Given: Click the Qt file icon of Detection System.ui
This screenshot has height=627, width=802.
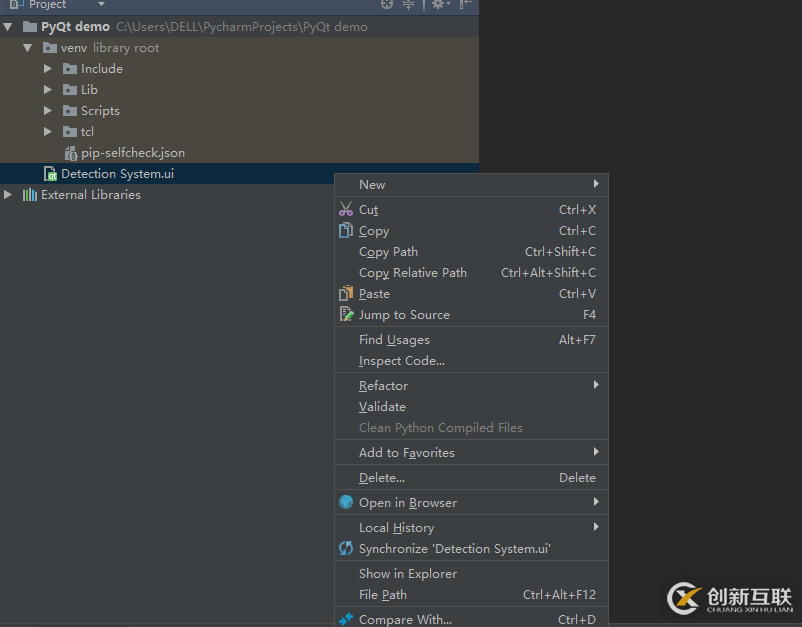Looking at the screenshot, I should click(x=50, y=174).
